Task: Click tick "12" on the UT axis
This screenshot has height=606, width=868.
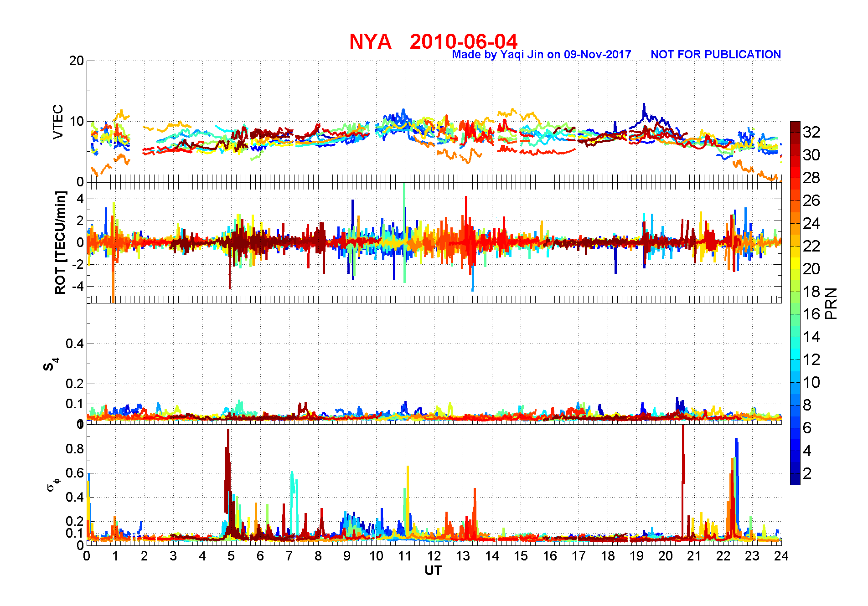Action: (x=434, y=556)
